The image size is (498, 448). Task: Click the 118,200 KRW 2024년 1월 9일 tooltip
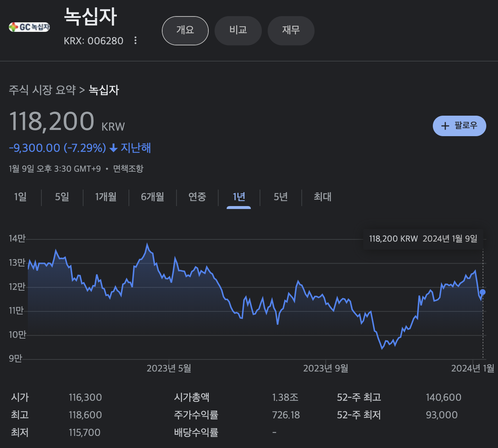tap(423, 239)
